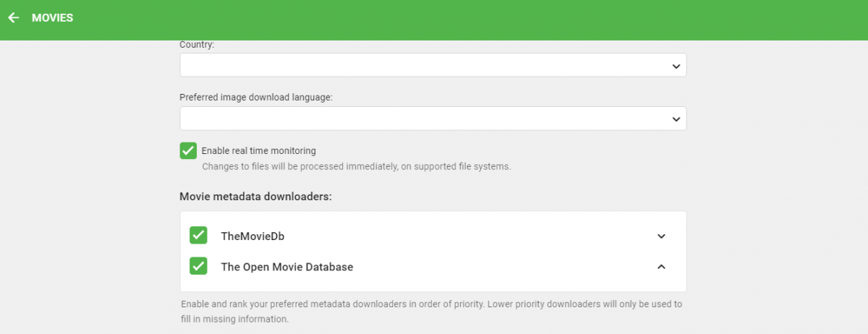This screenshot has width=868, height=334.
Task: Move The Open Movie Database up
Action: point(660,267)
